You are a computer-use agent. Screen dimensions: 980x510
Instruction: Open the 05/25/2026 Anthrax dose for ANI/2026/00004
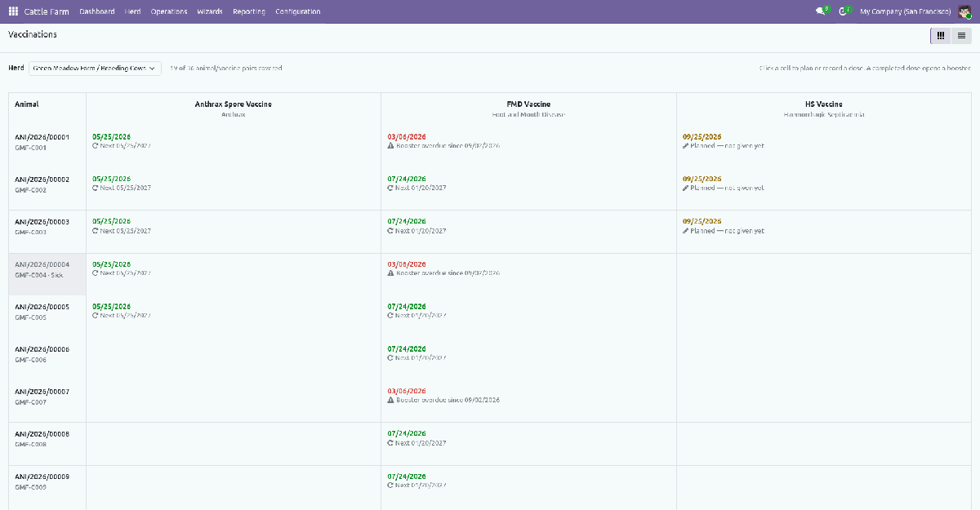pos(112,264)
